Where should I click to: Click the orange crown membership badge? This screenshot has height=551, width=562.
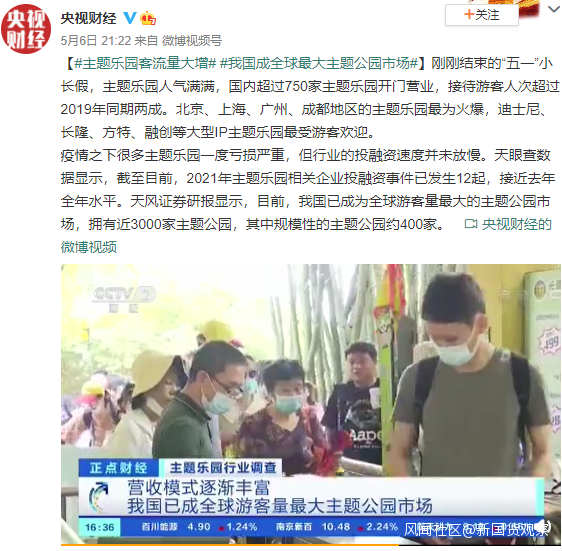[148, 18]
